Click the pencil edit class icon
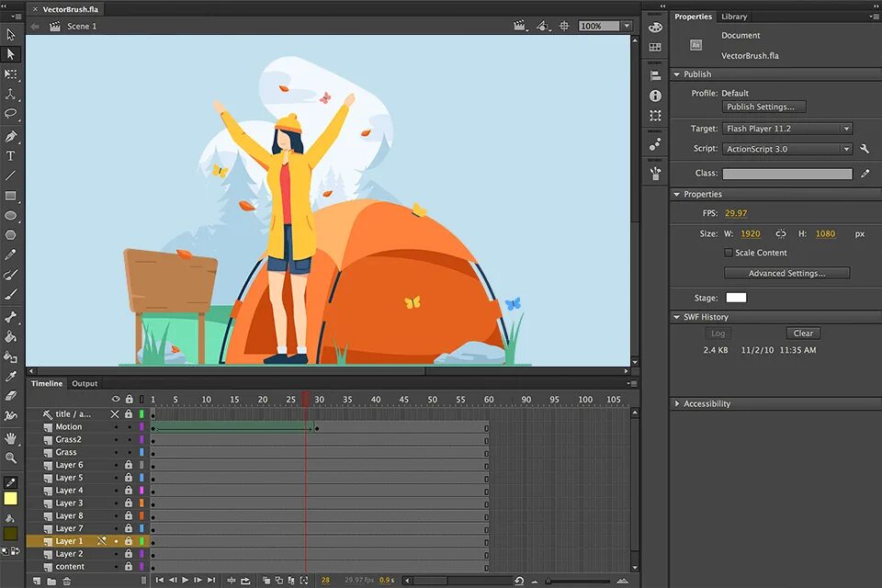Screen dimensions: 882x588 865,174
